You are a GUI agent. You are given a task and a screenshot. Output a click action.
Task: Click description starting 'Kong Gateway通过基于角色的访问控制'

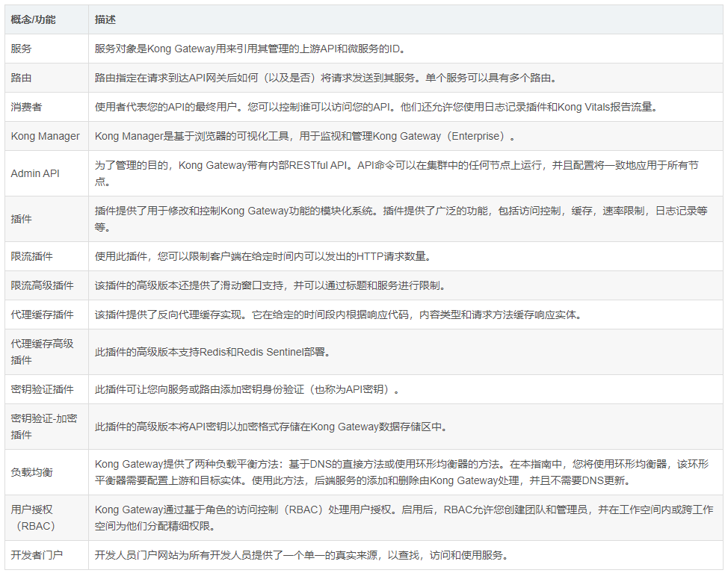405,518
